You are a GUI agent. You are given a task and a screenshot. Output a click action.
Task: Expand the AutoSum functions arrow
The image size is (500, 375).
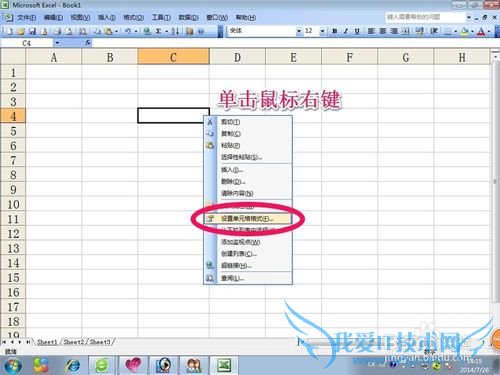tap(166, 31)
